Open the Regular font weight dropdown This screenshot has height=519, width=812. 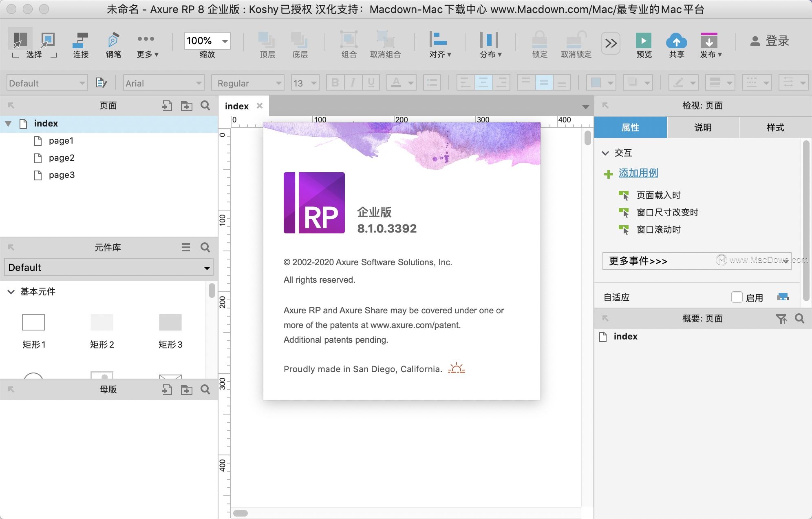248,83
